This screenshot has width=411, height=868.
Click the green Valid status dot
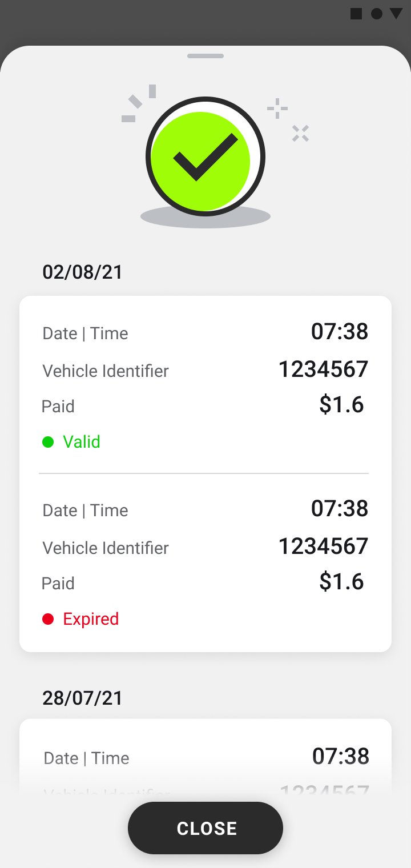point(48,441)
